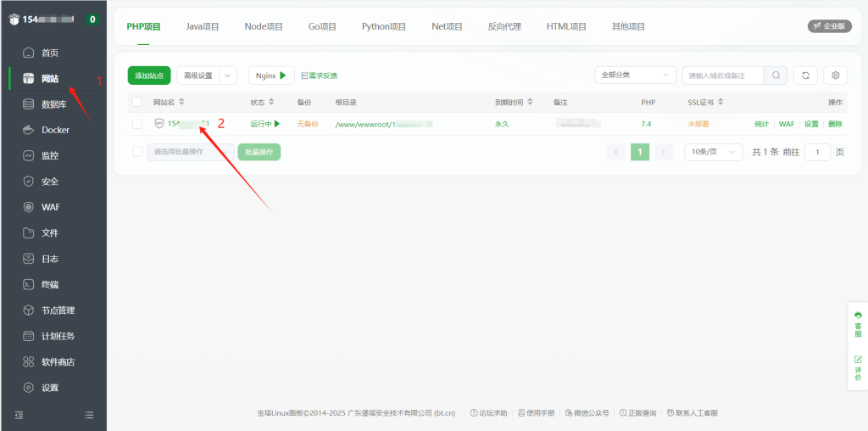Click the sidebar menu list icon at bottom
The image size is (868, 431).
pos(88,414)
